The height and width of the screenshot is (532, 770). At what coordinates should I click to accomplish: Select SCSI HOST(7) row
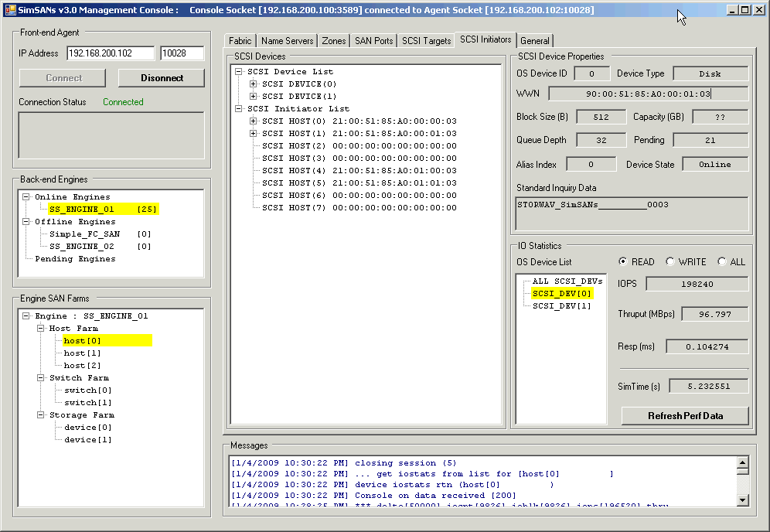[359, 207]
